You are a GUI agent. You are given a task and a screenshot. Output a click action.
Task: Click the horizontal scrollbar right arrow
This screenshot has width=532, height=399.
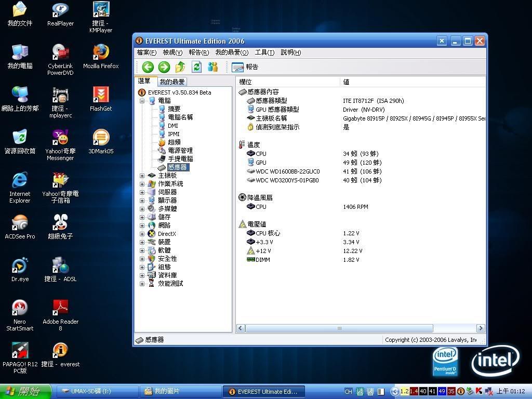pos(481,328)
